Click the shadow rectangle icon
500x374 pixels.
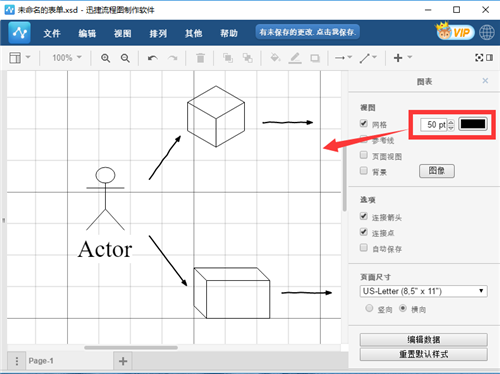[315, 58]
